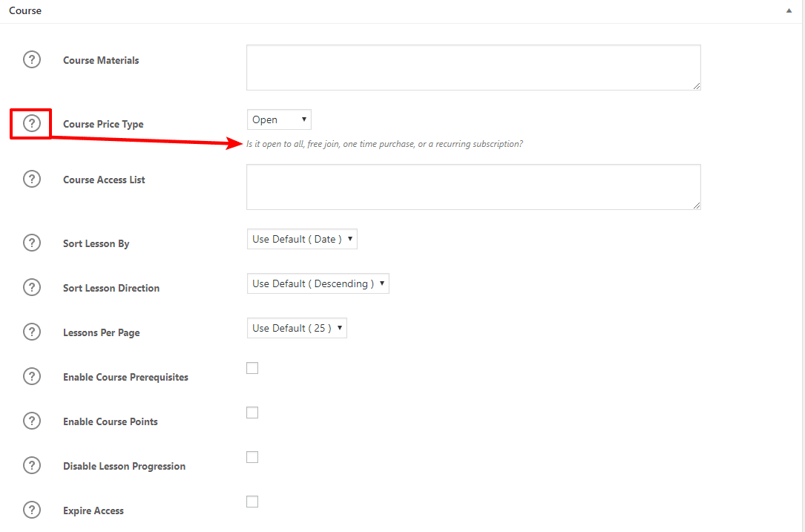Image resolution: width=805 pixels, height=532 pixels.
Task: Click the Disable Lesson Progression help icon
Action: [x=32, y=464]
